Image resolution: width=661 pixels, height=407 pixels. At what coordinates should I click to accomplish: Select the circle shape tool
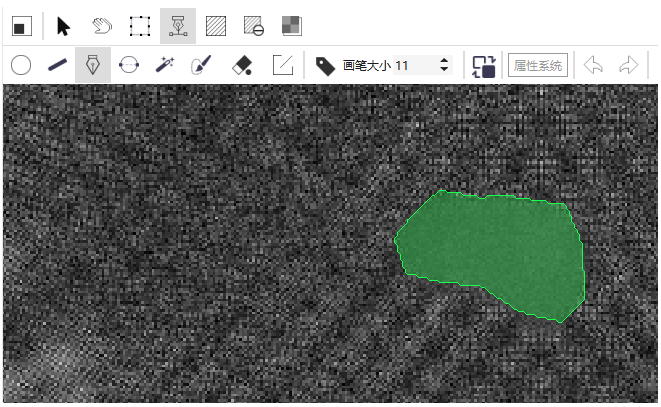coord(21,65)
